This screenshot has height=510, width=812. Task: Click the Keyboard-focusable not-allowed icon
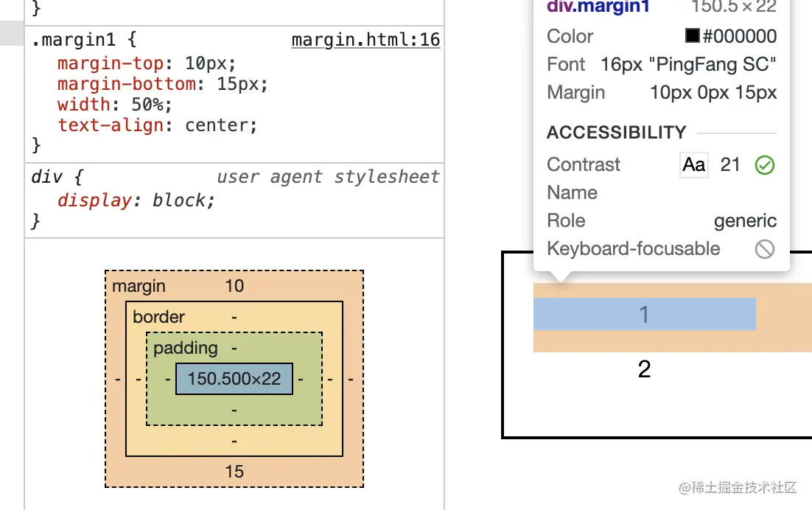[765, 249]
